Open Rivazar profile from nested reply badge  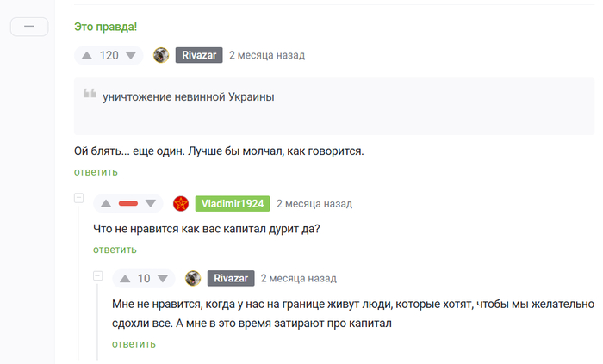(230, 278)
